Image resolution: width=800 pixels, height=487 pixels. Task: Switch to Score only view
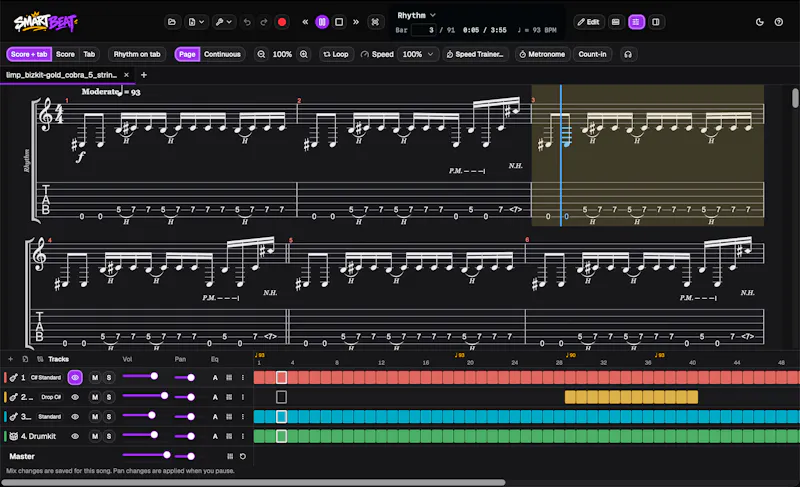point(65,54)
